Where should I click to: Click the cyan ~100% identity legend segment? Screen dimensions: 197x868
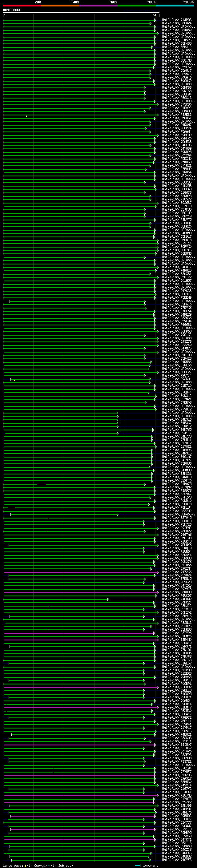coord(175,6)
